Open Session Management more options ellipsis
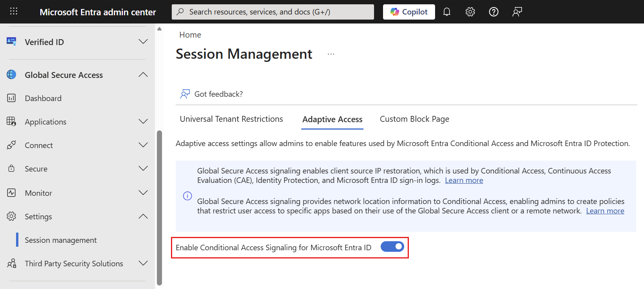This screenshot has height=289, width=644. 331,54
